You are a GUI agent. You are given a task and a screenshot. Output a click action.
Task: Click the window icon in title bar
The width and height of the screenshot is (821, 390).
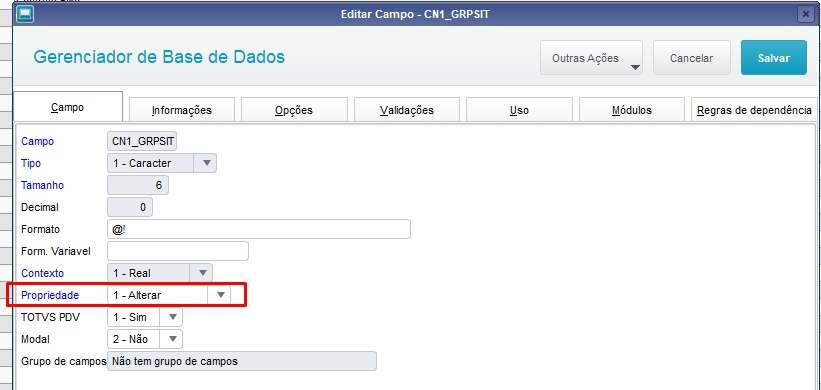point(26,14)
